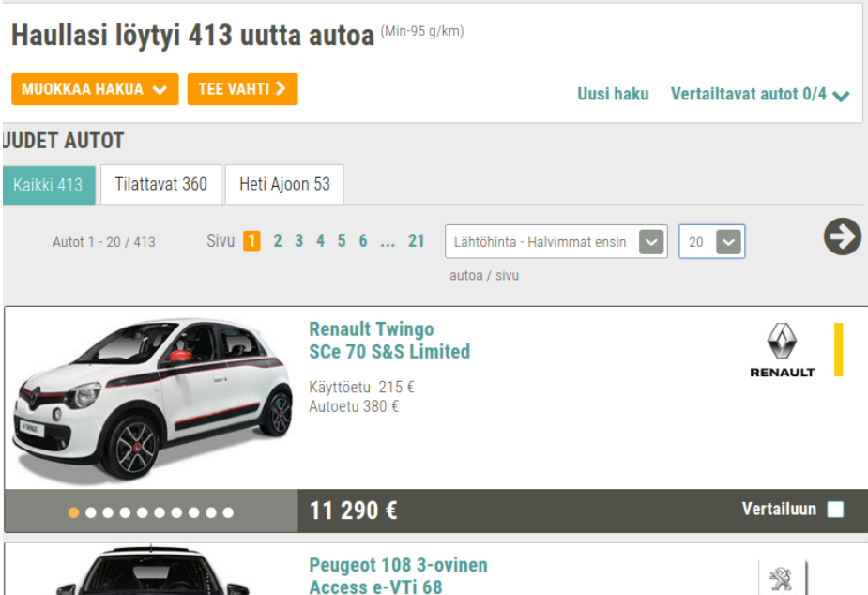This screenshot has width=868, height=595.
Task: Click the Uusi haku link
Action: [613, 95]
